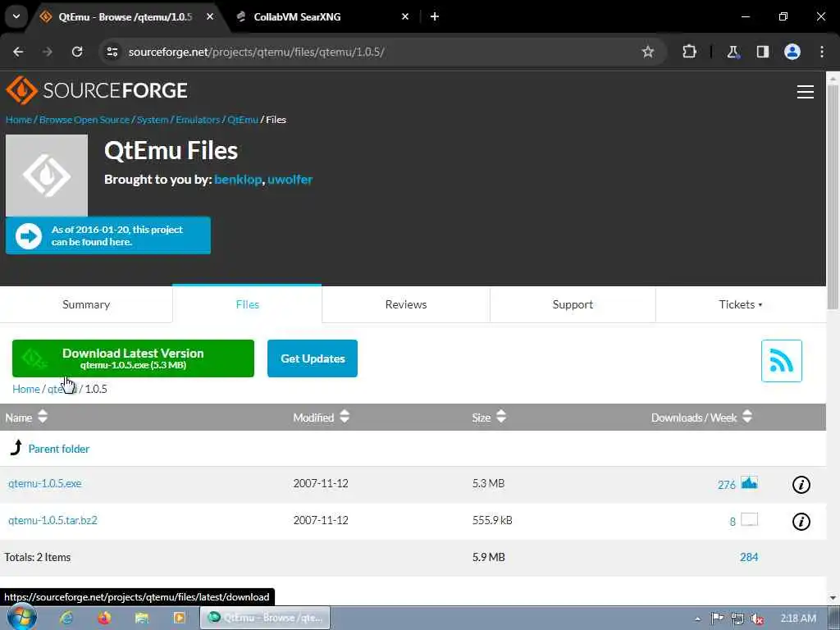The height and width of the screenshot is (630, 840).
Task: Select the Files tab
Action: [x=247, y=304]
